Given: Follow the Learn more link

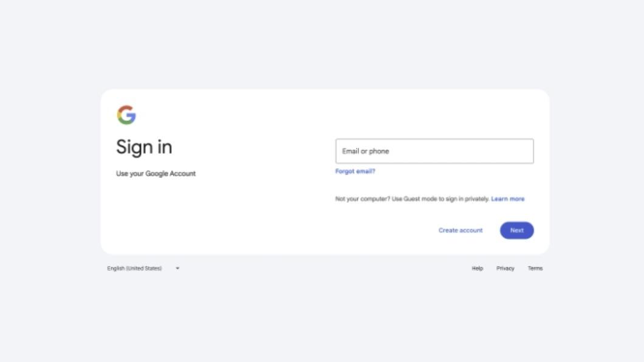Looking at the screenshot, I should 508,199.
